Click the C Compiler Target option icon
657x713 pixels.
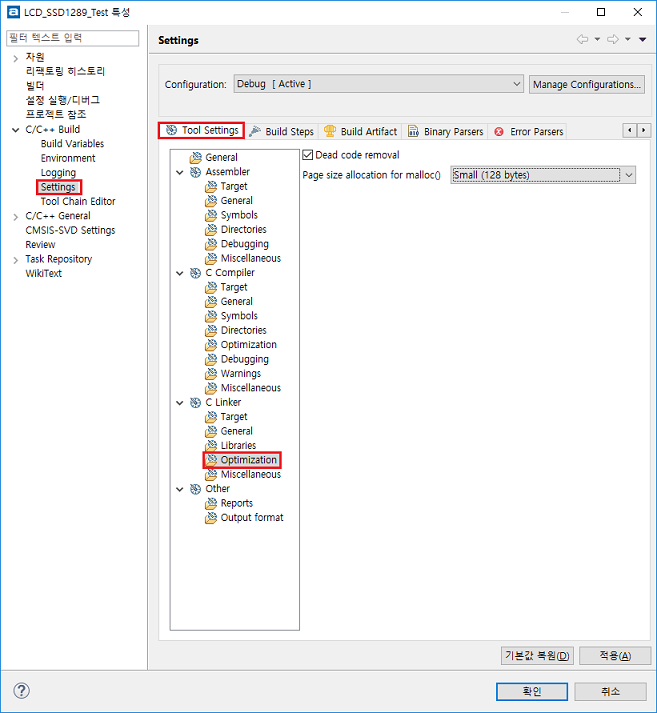click(211, 287)
